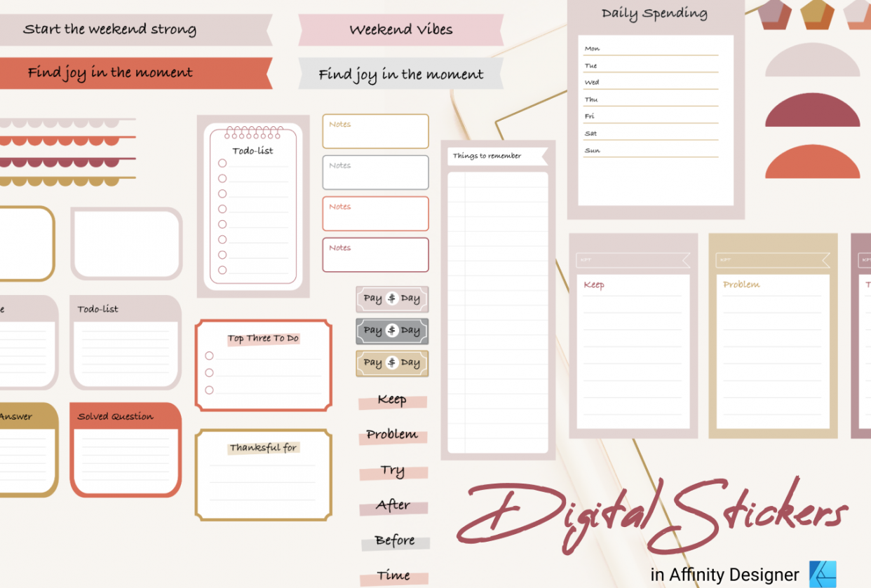
Task: Select the burgundy scalloped border strip
Action: coord(68,162)
